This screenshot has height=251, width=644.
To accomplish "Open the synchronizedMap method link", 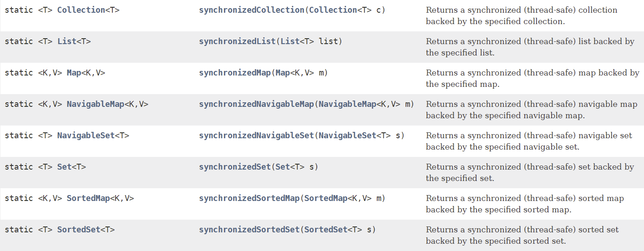I will 235,73.
